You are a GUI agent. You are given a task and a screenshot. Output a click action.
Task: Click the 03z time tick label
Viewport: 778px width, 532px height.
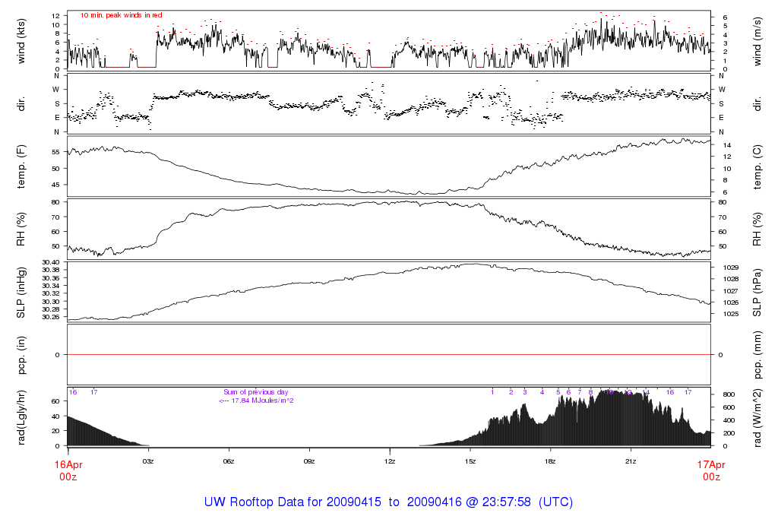149,461
